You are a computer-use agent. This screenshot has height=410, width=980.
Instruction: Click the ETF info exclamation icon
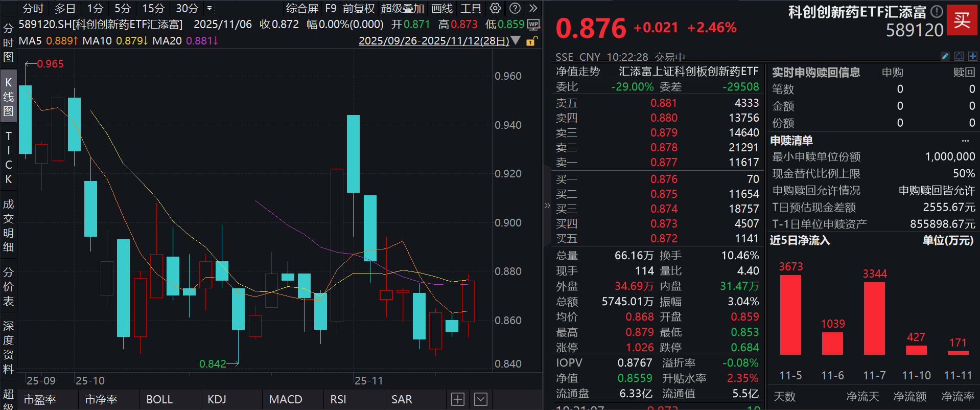[936, 11]
